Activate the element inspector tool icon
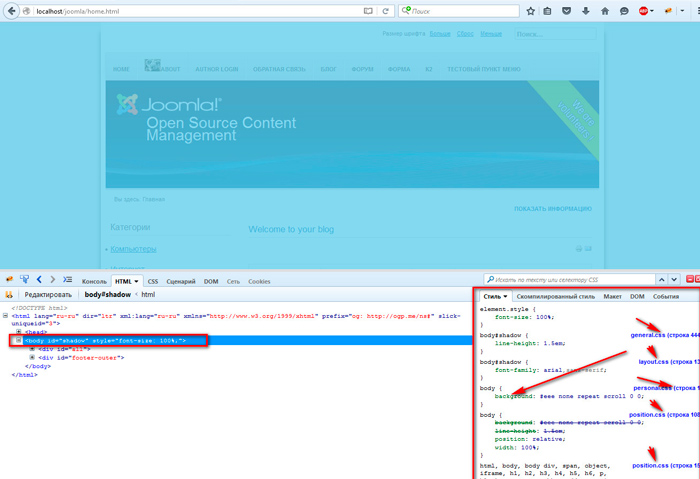 pos(24,279)
